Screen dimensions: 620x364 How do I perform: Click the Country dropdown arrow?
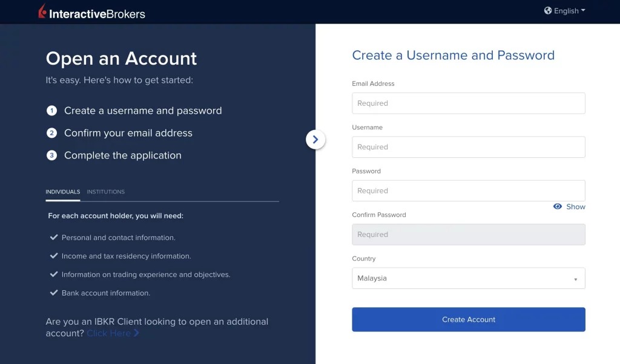[x=575, y=279]
